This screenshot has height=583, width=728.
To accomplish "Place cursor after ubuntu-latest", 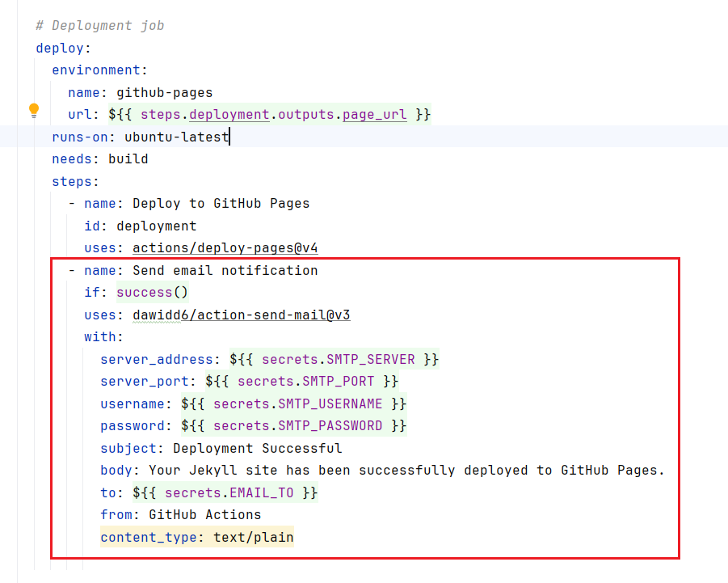I will [229, 137].
